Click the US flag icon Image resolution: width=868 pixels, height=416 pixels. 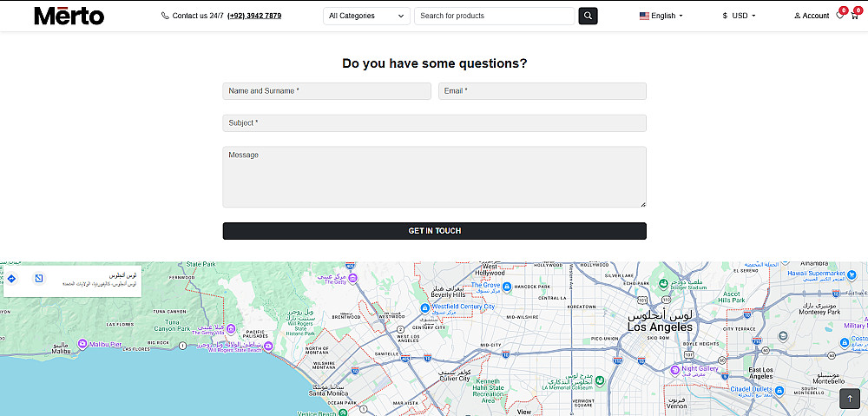644,16
